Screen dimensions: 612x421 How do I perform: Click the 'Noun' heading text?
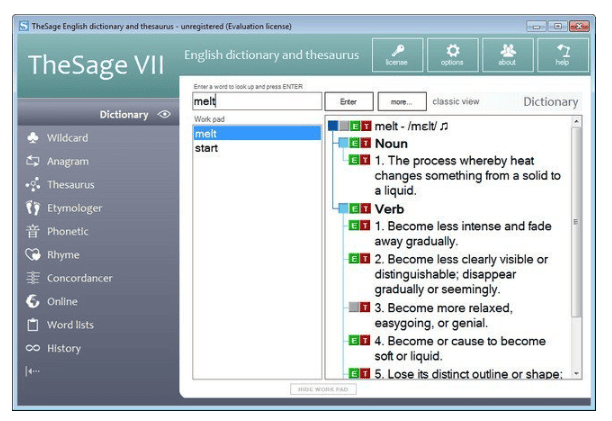pyautogui.click(x=391, y=144)
